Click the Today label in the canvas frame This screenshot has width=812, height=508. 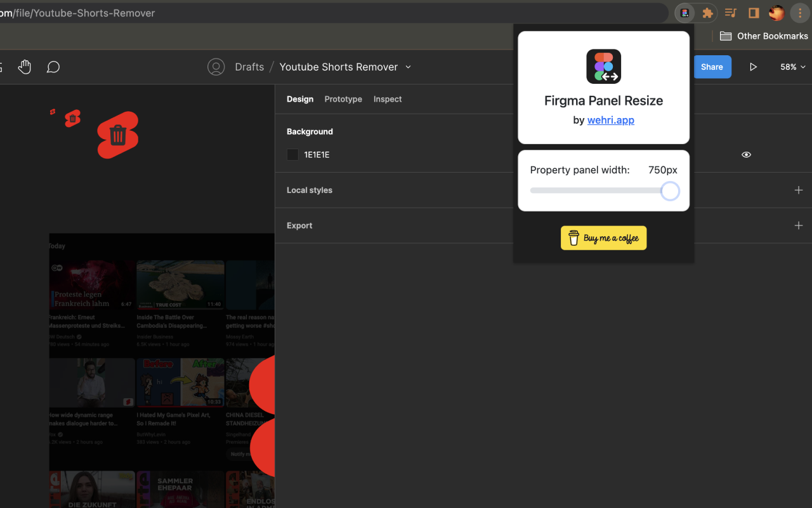(56, 246)
